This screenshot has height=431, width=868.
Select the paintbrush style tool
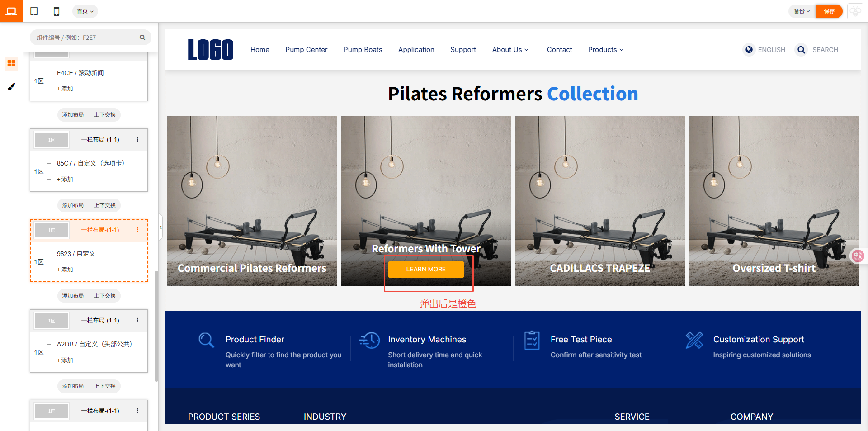[11, 86]
